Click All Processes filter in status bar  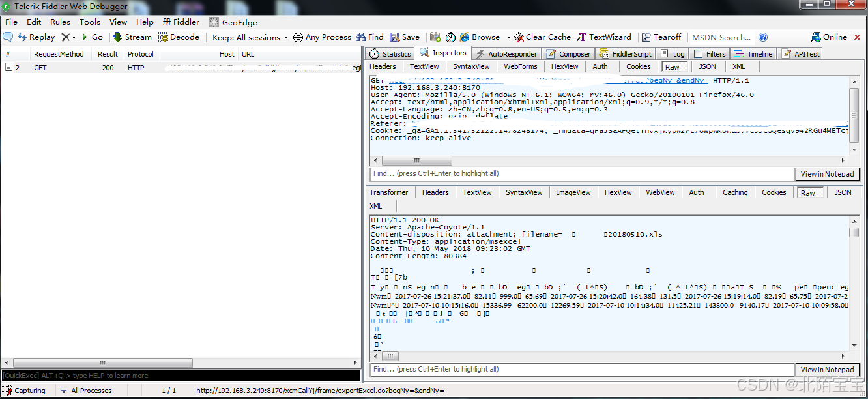(85, 391)
